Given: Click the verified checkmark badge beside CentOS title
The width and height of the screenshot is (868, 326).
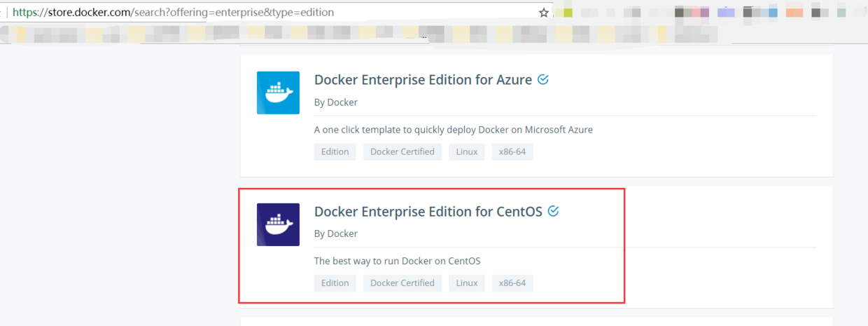Looking at the screenshot, I should 554,210.
